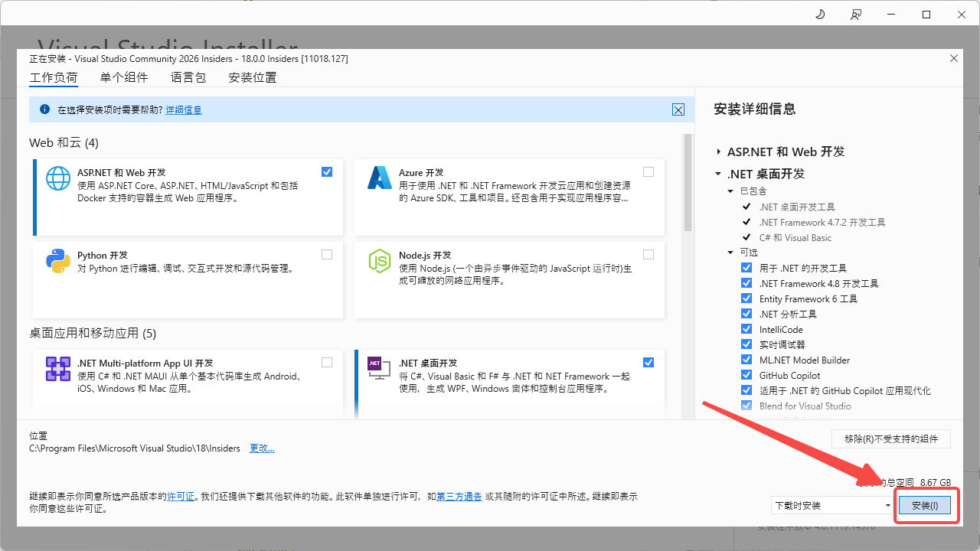
Task: Enable the Python 开发 workload checkbox
Action: point(327,254)
